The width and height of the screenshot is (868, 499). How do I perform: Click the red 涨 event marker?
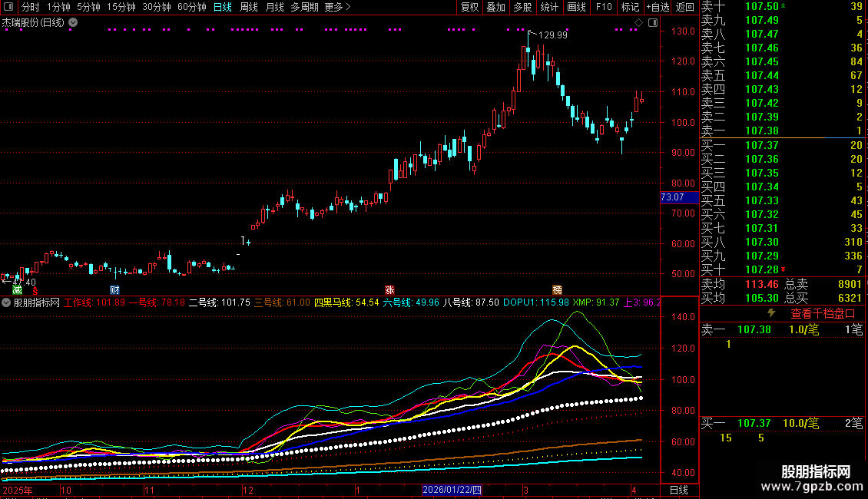click(389, 290)
